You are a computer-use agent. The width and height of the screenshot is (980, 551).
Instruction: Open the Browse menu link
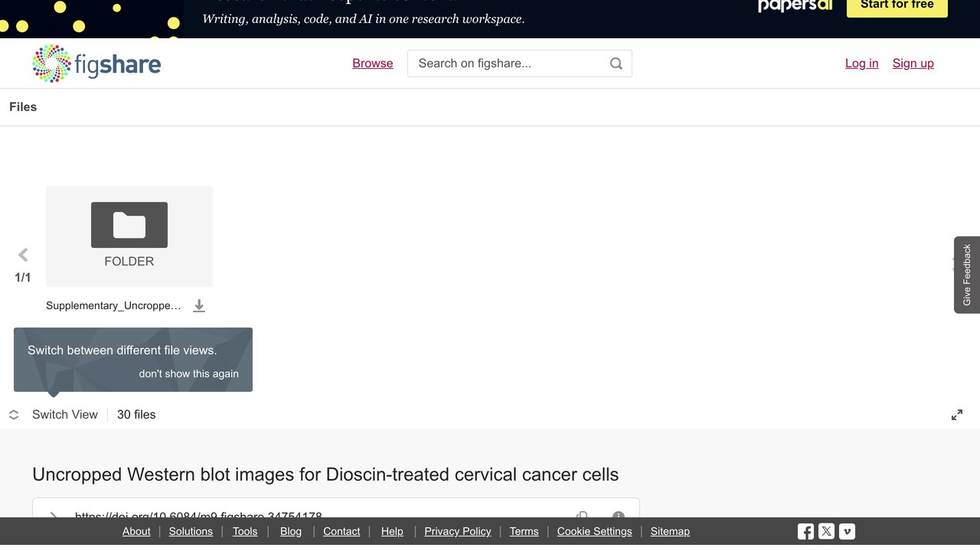[x=373, y=64]
